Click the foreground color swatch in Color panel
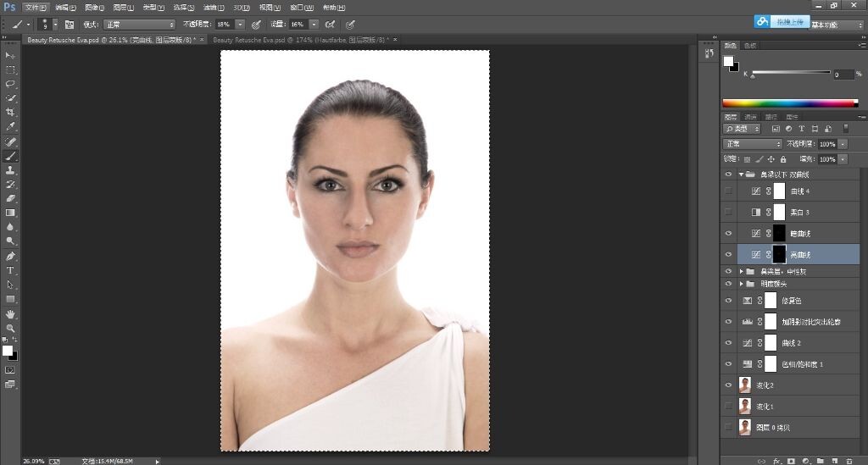The width and height of the screenshot is (868, 465). [728, 61]
